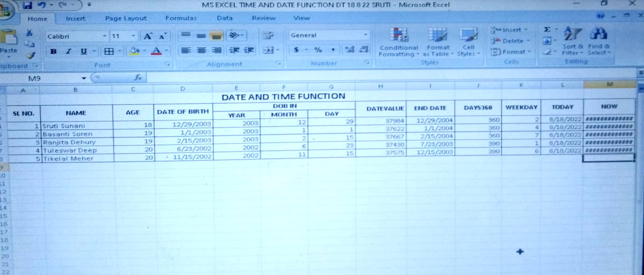Expand the General number format dropdown
Screen dimensions: 644x275
365,35
